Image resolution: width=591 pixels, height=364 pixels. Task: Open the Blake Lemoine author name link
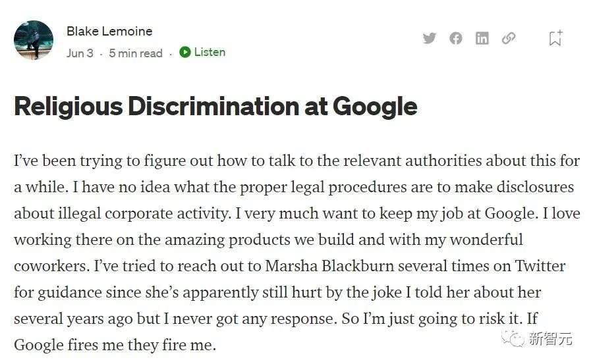tap(109, 31)
